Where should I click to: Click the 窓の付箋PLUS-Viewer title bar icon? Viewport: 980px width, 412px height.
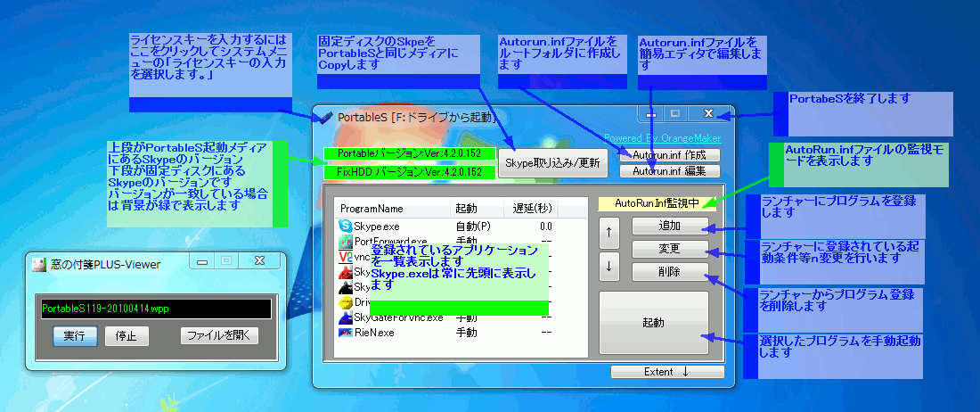coord(38,265)
